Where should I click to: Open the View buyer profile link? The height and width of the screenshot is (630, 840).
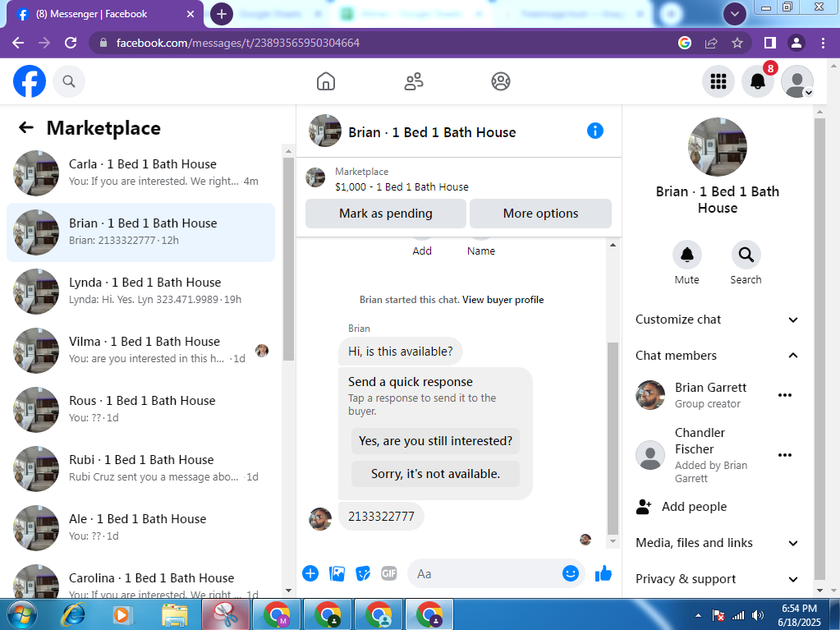click(x=503, y=300)
